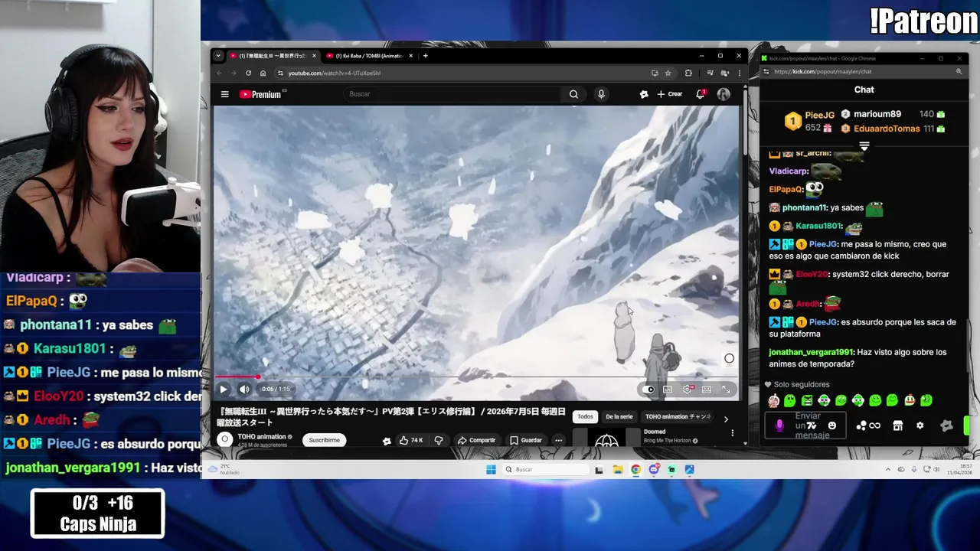Image resolution: width=980 pixels, height=551 pixels.
Task: Insert the first pinned emote in chat
Action: click(x=774, y=400)
